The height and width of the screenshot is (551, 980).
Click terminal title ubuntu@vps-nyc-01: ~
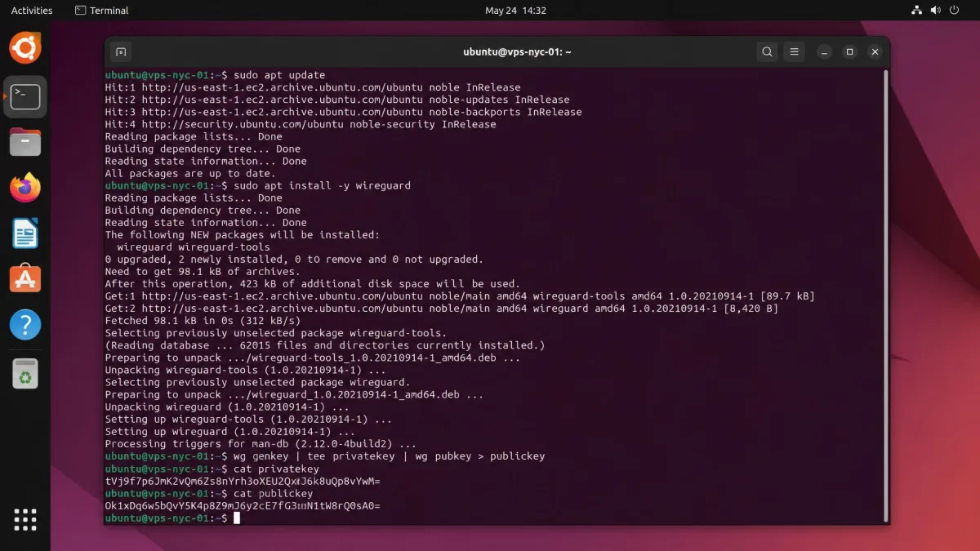517,51
